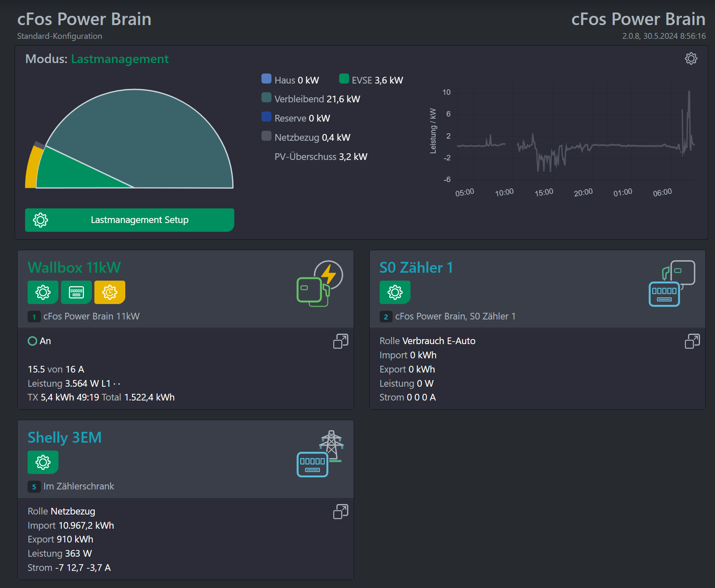This screenshot has height=588, width=715.
Task: Click 'Import 0 kWh' in S0 Zähler
Action: pos(408,355)
